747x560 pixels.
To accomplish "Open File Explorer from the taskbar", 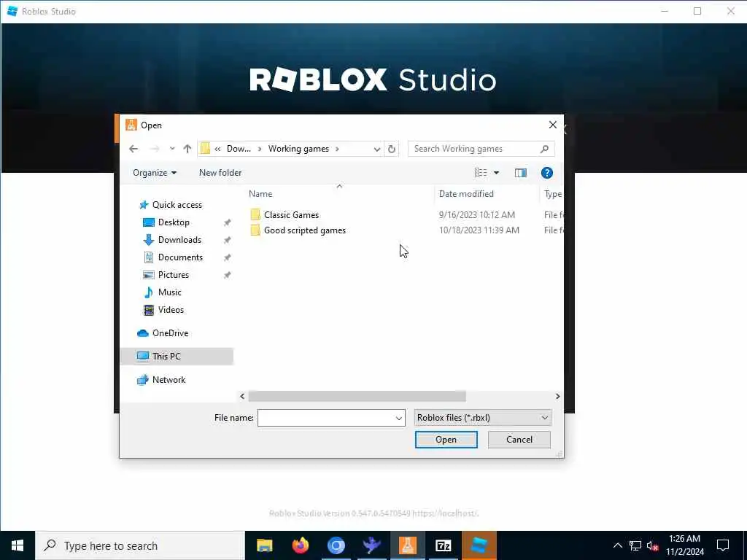I will [x=264, y=545].
